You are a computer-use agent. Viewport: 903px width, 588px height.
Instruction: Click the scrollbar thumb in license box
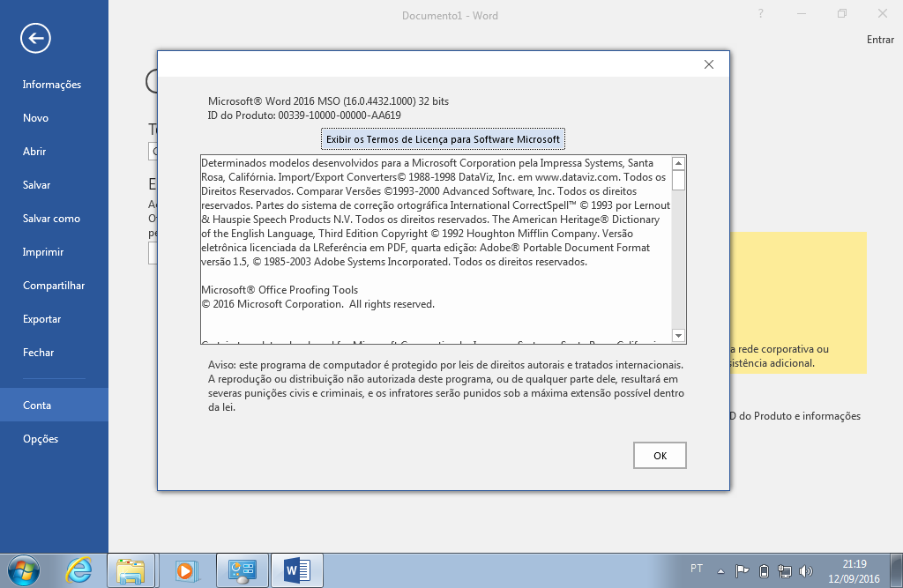678,180
